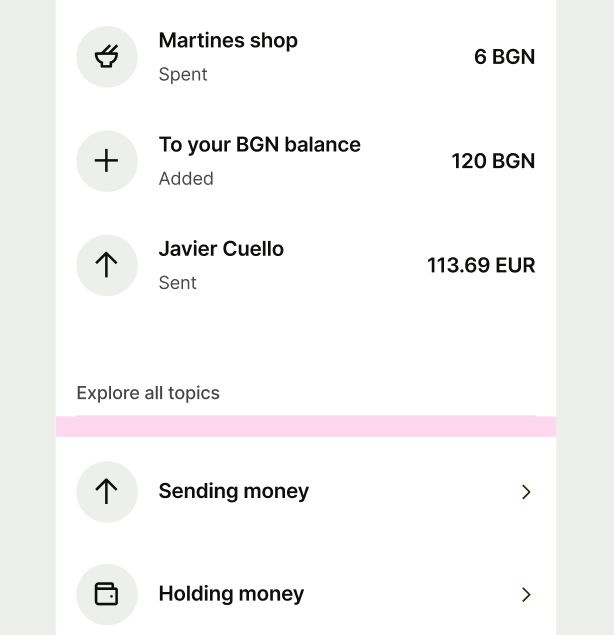Click the Sent label under Javier Cuello
Viewport: 614px width, 635px height.
[x=177, y=283]
